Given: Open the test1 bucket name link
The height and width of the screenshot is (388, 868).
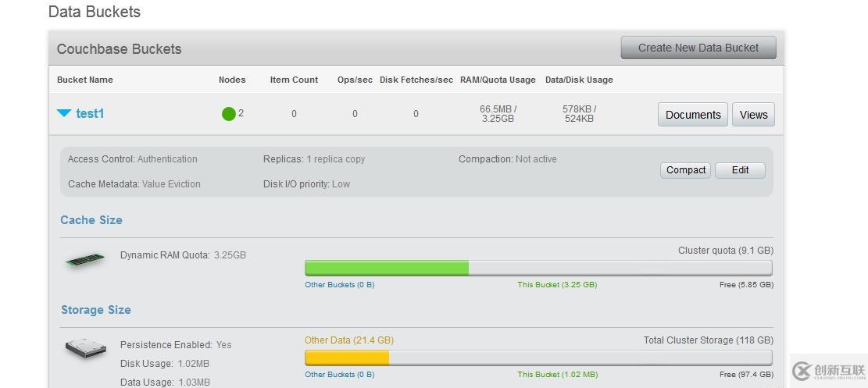Looking at the screenshot, I should click(90, 113).
